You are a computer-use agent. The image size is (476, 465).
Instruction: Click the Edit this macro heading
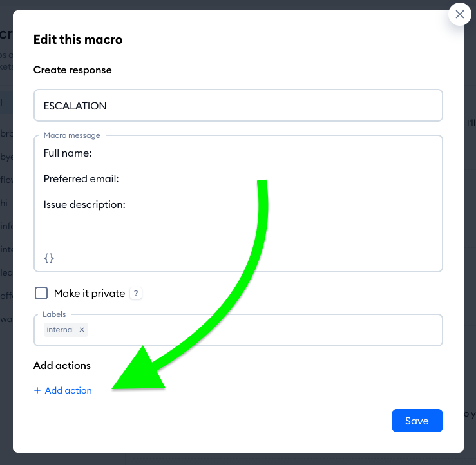[x=78, y=40]
